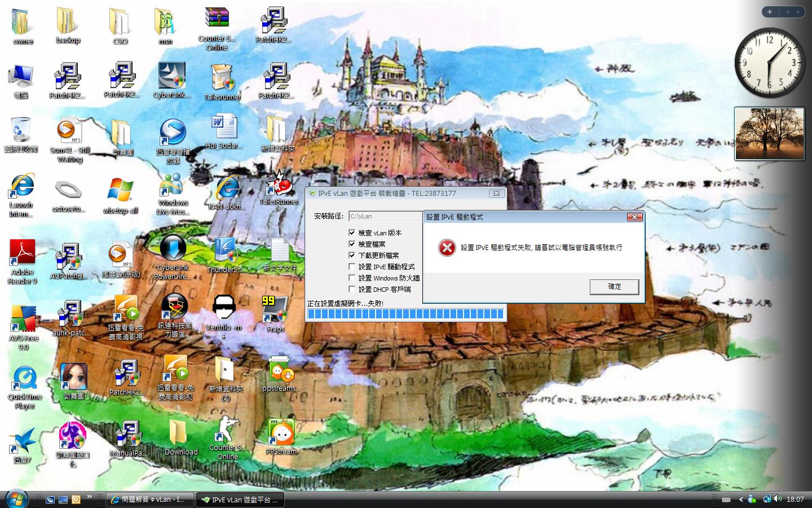Select the Ventrilo desktop shortcut
812x508 pixels.
[223, 317]
